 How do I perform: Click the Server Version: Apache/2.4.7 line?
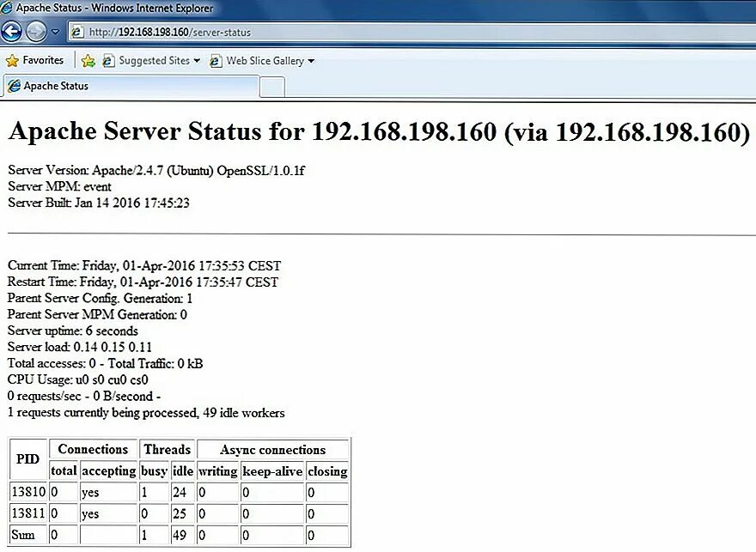[x=156, y=171]
